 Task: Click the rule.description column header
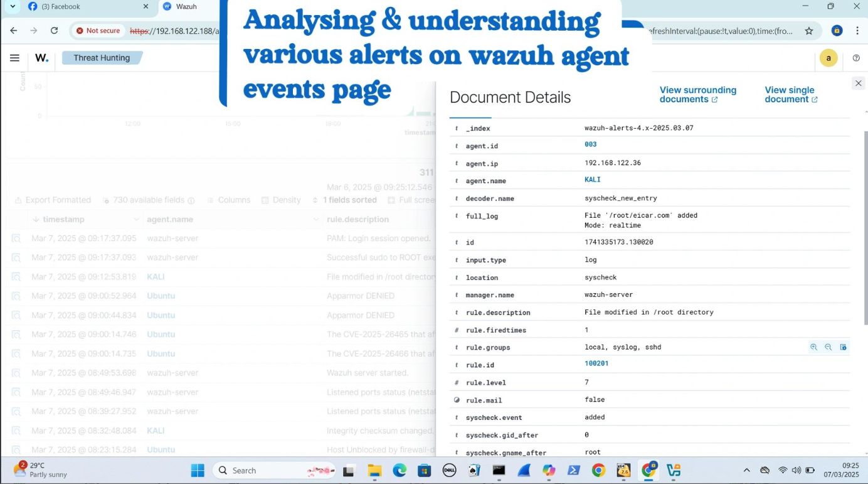(358, 219)
